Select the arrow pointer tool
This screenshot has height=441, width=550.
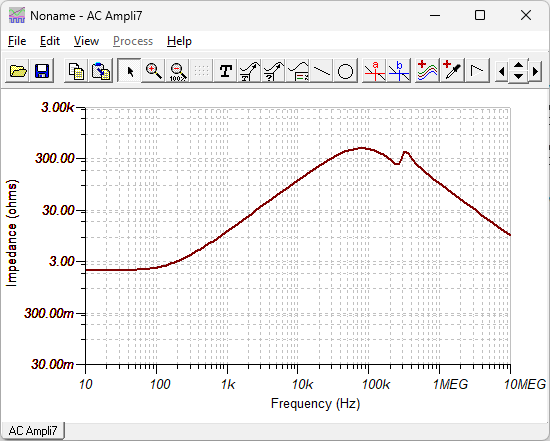pos(129,71)
